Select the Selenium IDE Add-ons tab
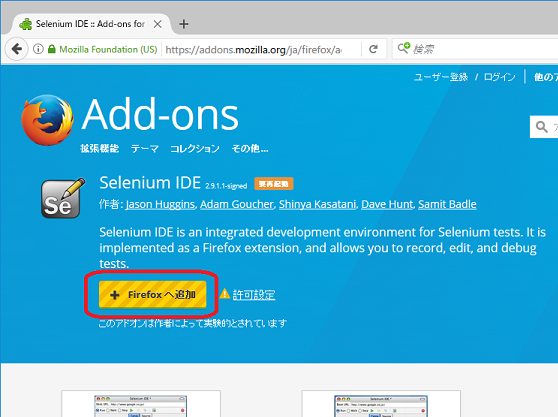This screenshot has height=417, width=558. 91,24
